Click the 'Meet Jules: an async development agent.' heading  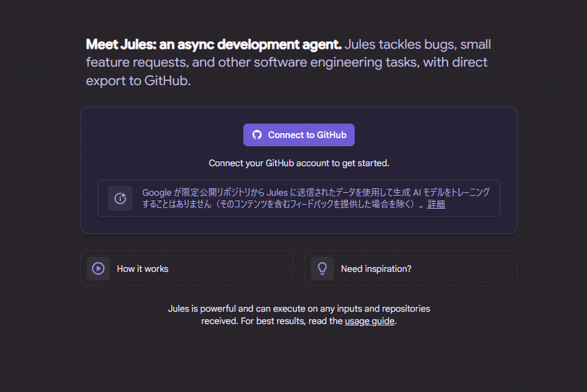[x=214, y=45]
